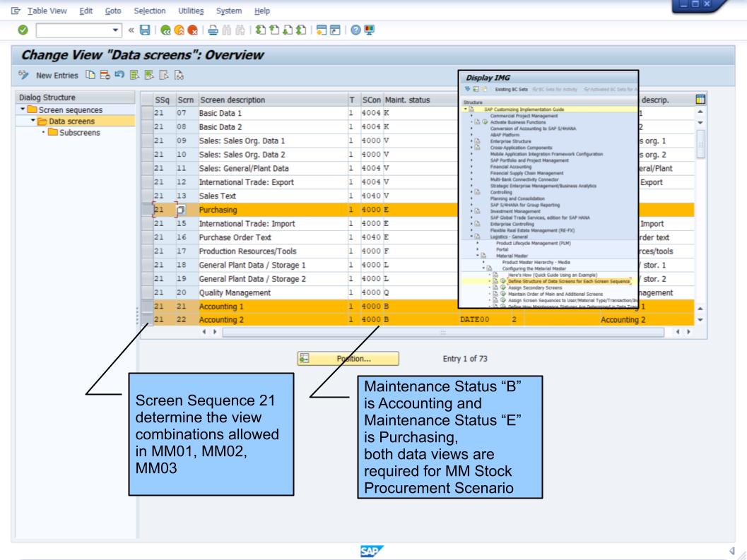747x560 pixels.
Task: Click the Generate Shortcut icon
Action: coord(336,30)
